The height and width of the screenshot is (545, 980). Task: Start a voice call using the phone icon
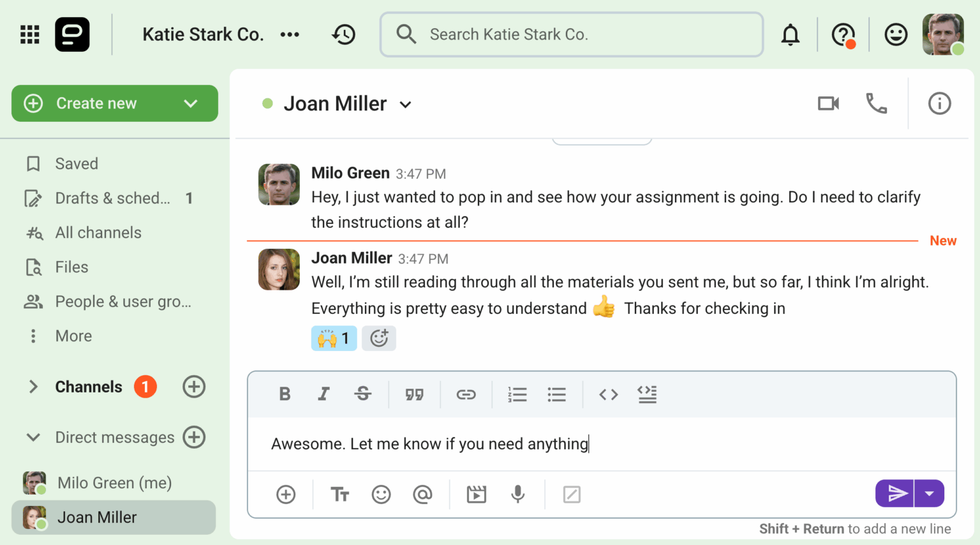[876, 103]
